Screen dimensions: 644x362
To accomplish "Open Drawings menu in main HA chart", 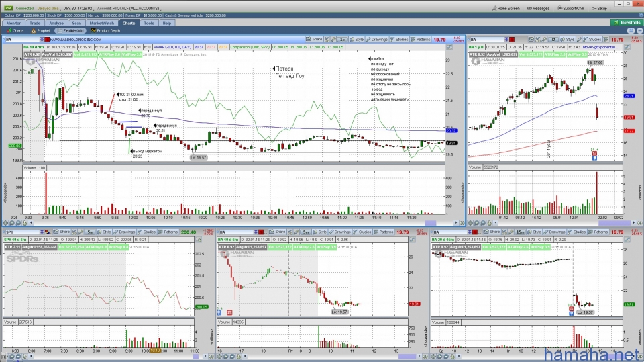I will (376, 40).
